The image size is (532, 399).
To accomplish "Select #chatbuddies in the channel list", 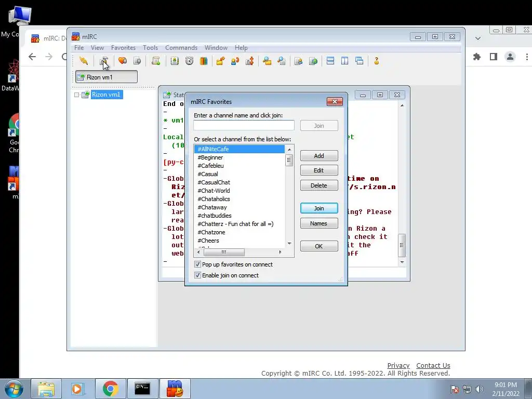I will 239,216.
